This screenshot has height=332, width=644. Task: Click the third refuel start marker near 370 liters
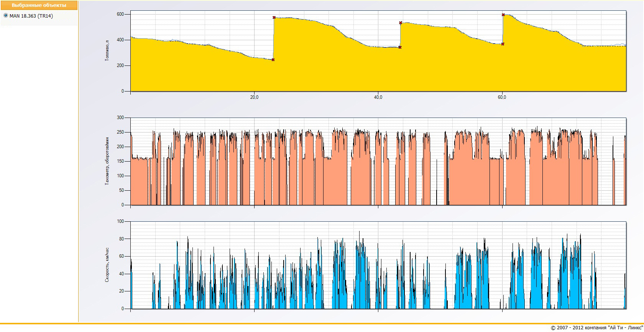click(x=503, y=44)
